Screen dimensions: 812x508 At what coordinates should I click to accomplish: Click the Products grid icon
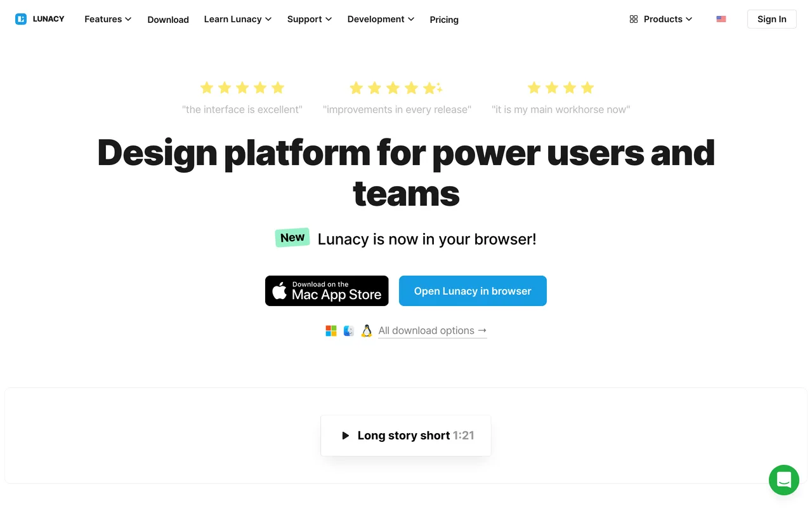pyautogui.click(x=634, y=19)
